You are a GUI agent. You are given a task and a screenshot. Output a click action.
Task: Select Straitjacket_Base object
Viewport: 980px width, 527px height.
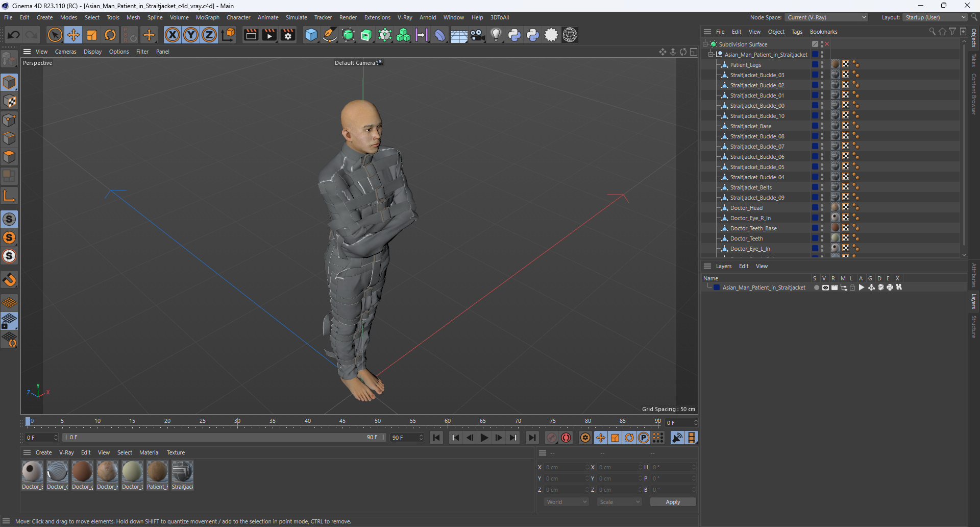click(x=750, y=126)
